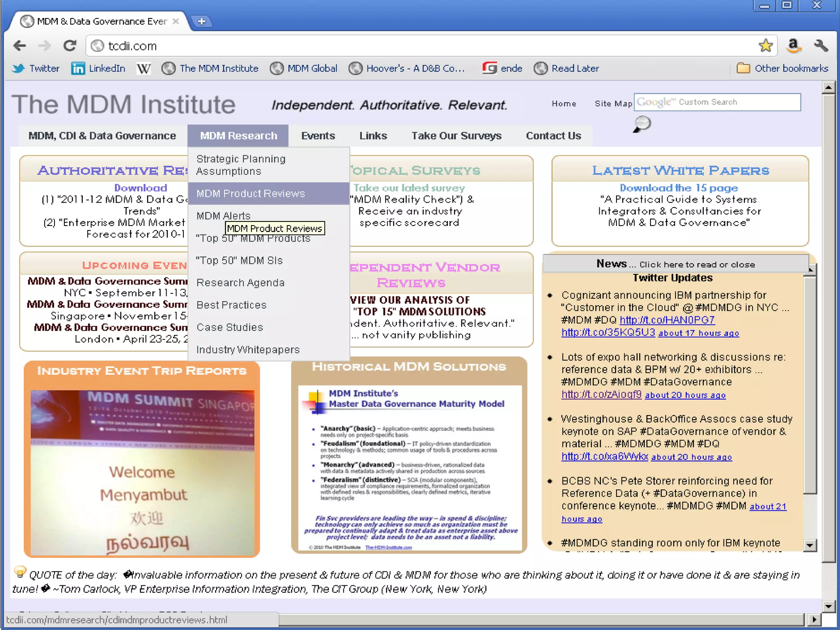Open the Wikipedia W bookmark

144,68
